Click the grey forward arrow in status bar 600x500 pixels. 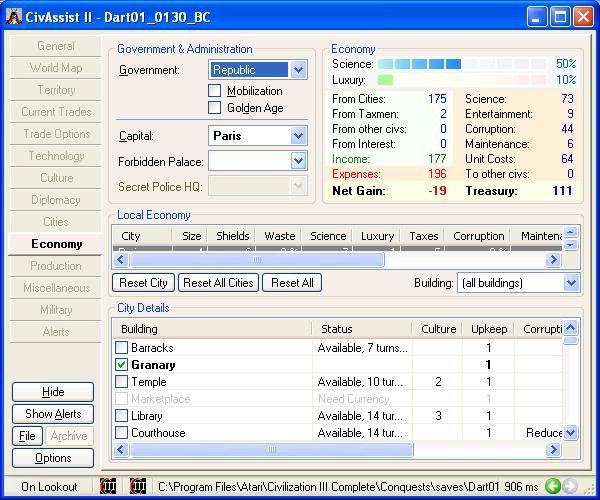pyautogui.click(x=570, y=486)
